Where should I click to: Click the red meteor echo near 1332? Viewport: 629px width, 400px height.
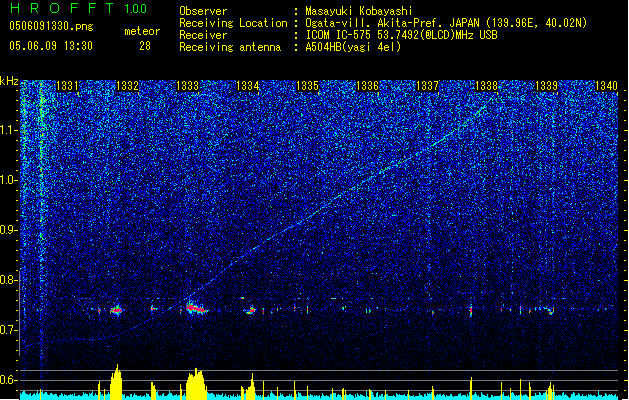(117, 310)
